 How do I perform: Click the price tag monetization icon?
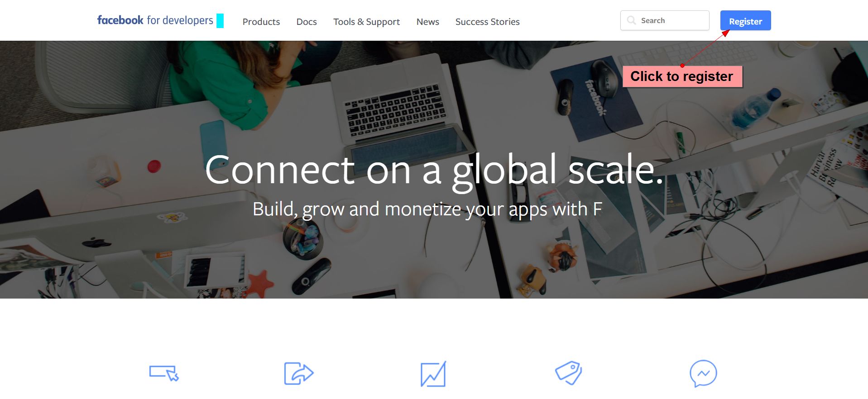pyautogui.click(x=569, y=373)
